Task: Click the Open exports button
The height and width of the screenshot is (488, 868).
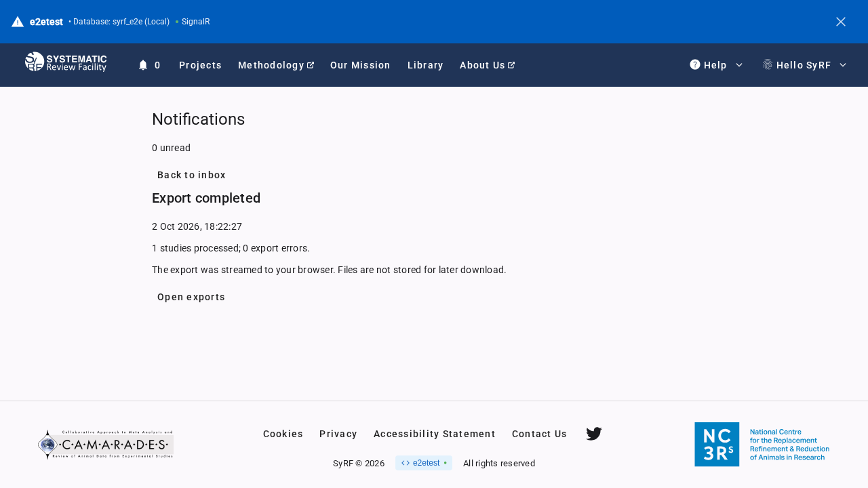Action: click(191, 297)
